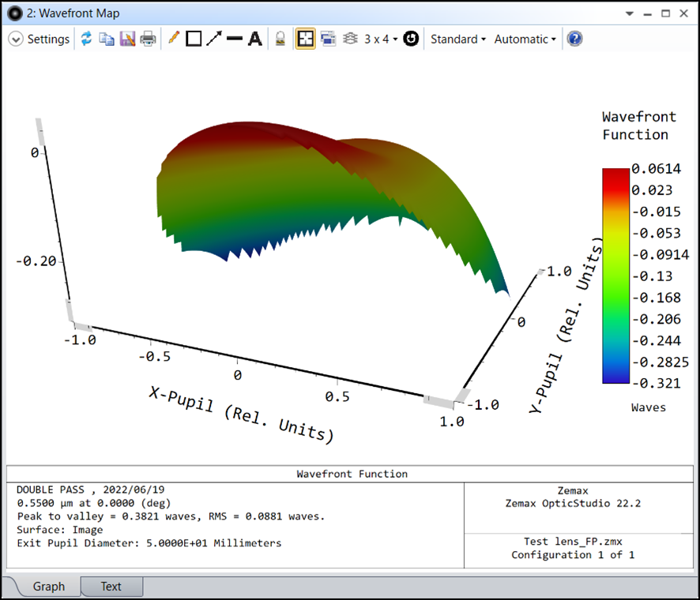This screenshot has width=700, height=600.
Task: Click the 0.0614 color scale value
Action: tap(656, 169)
